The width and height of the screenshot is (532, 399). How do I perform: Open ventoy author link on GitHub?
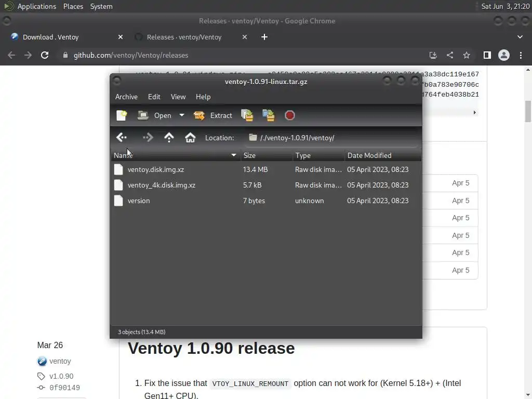coord(60,361)
